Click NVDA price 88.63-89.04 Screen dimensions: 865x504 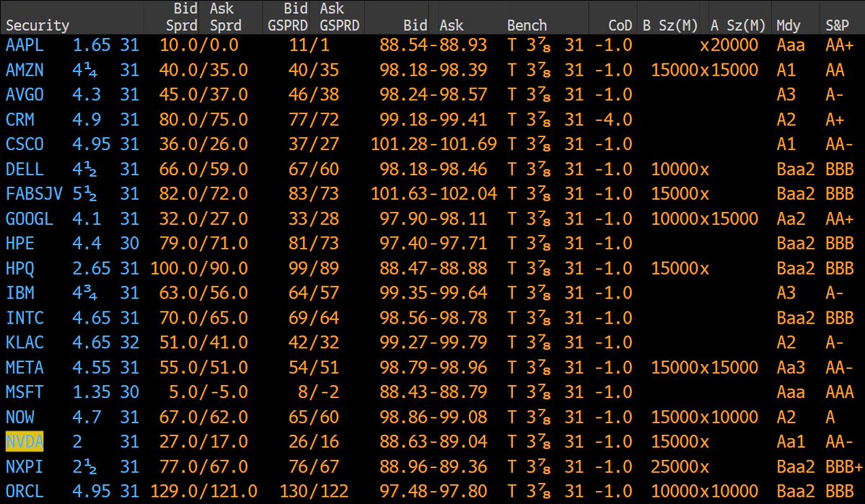434,442
